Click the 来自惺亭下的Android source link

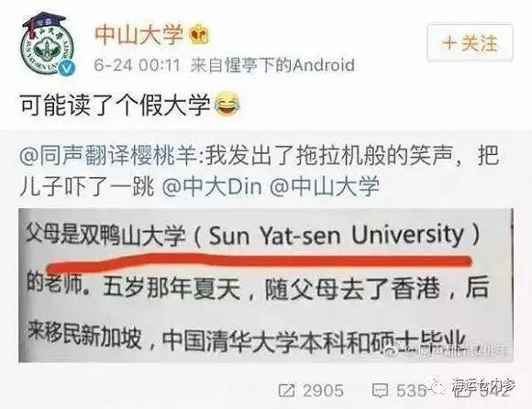(272, 65)
